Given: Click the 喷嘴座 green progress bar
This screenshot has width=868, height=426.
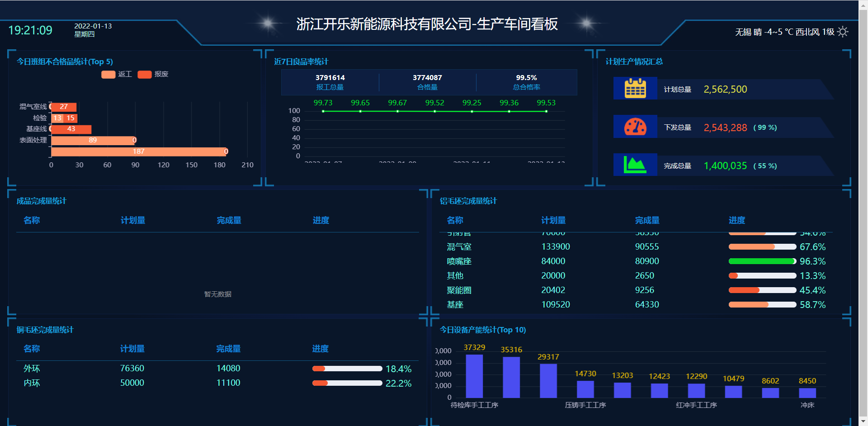Looking at the screenshot, I should tap(762, 261).
